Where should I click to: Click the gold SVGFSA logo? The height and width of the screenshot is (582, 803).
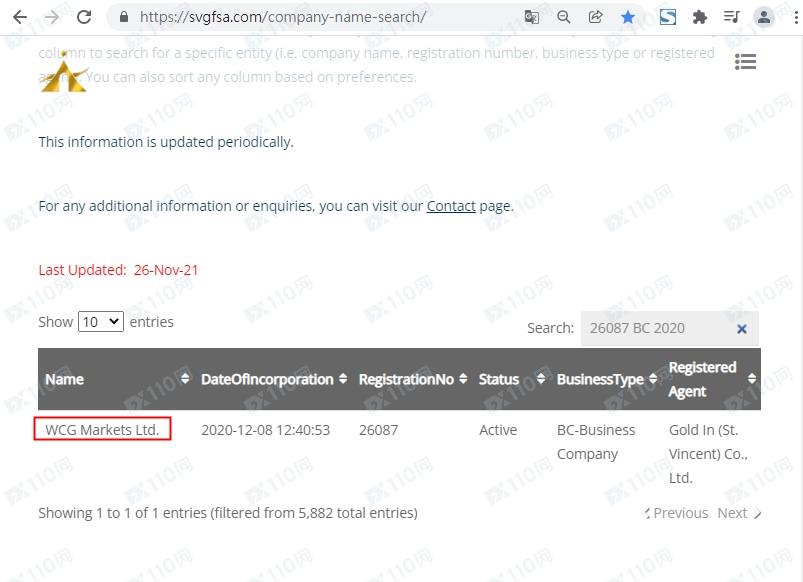[x=64, y=72]
